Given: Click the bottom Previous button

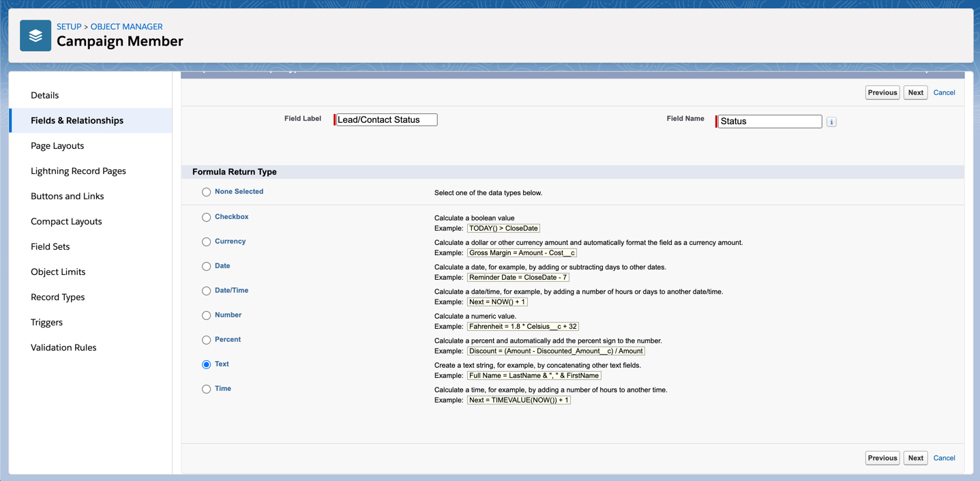Looking at the screenshot, I should click(882, 458).
